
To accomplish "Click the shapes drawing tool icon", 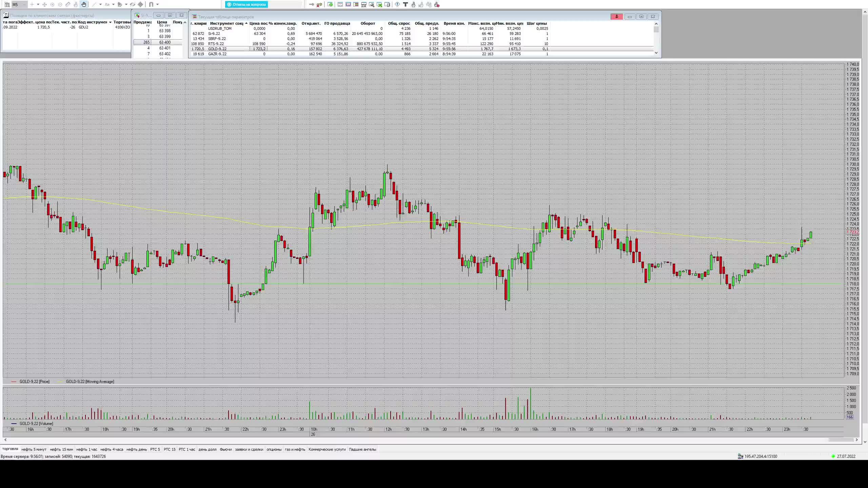I will coord(120,4).
